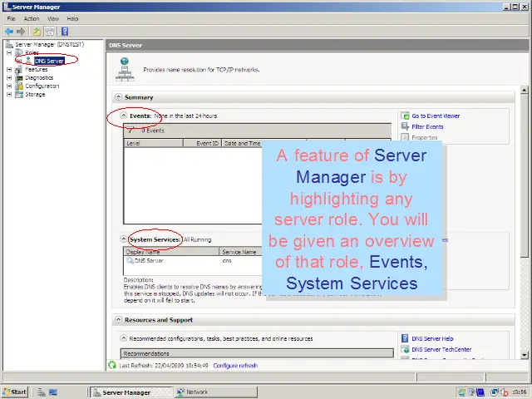532x399 pixels.
Task: Click the Features icon in the tree
Action: tap(19, 69)
